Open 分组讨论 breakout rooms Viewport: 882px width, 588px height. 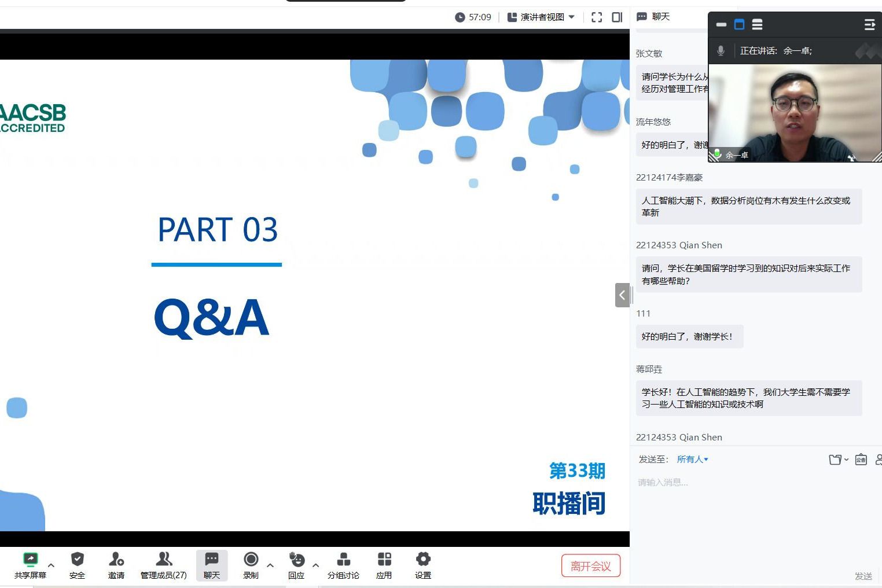click(x=343, y=564)
